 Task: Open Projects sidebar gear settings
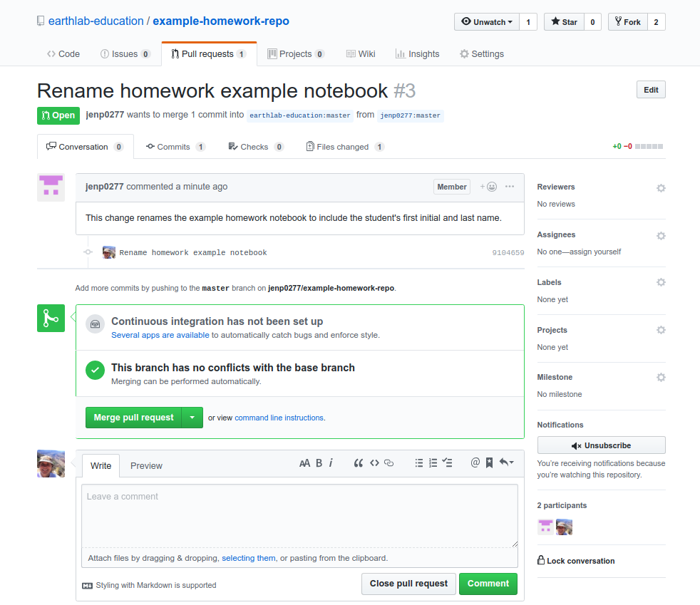(661, 330)
